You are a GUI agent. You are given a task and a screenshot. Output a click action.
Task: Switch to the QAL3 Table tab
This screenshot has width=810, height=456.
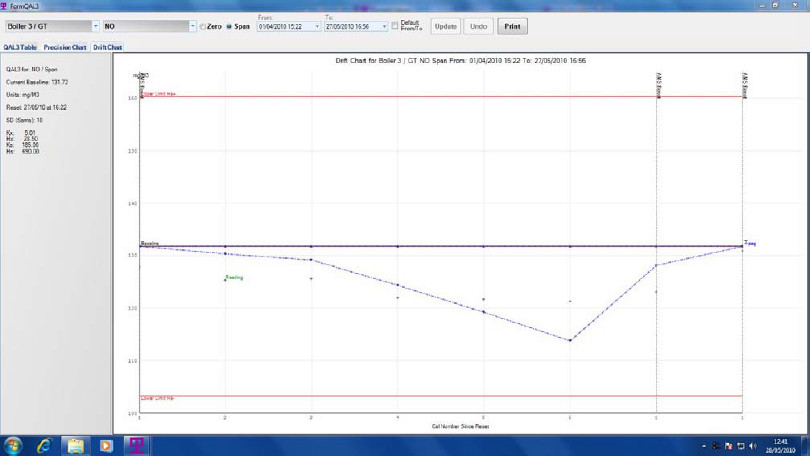pos(20,47)
